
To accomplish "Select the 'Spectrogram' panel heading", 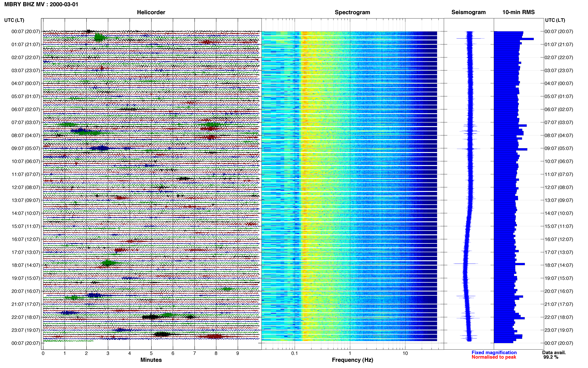I will point(352,12).
